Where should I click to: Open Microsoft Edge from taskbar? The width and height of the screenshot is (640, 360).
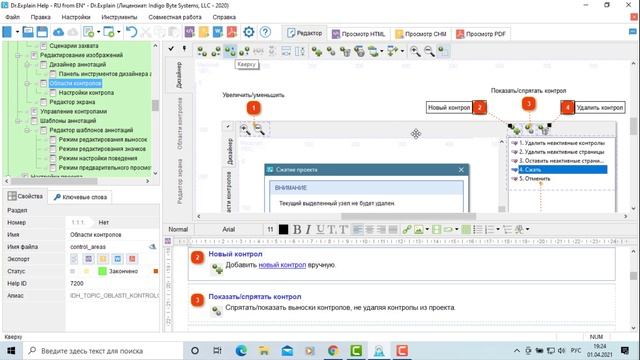(241, 351)
